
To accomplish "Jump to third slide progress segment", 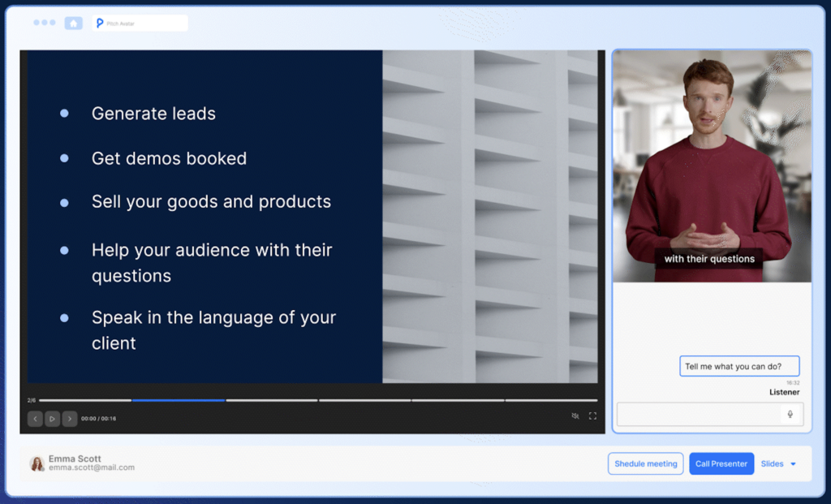I will point(272,401).
